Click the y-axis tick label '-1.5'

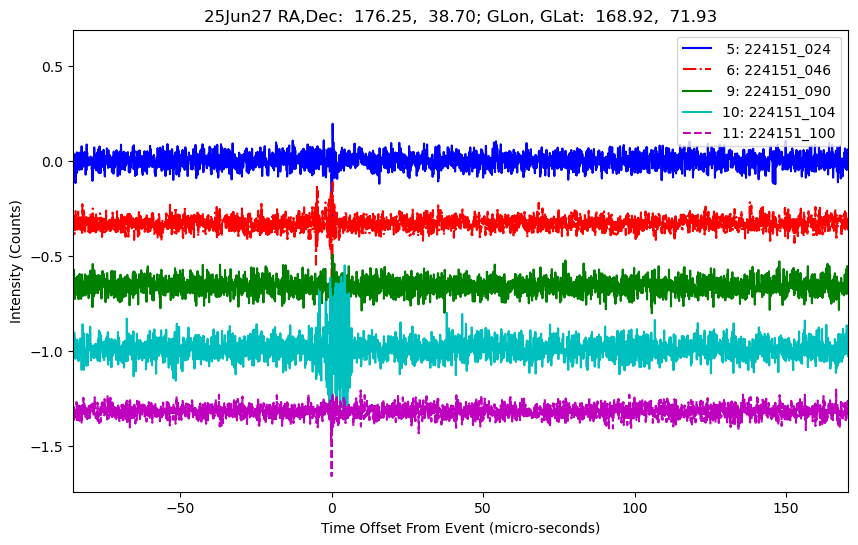click(x=48, y=447)
